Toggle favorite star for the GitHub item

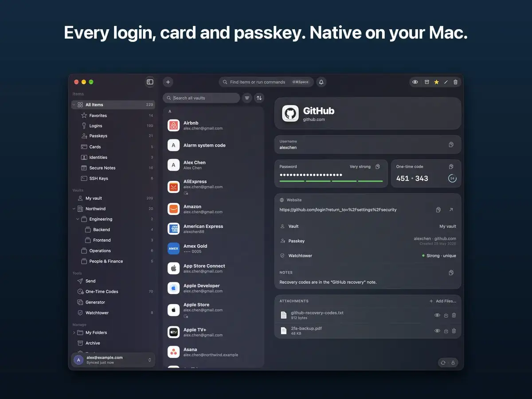(437, 82)
